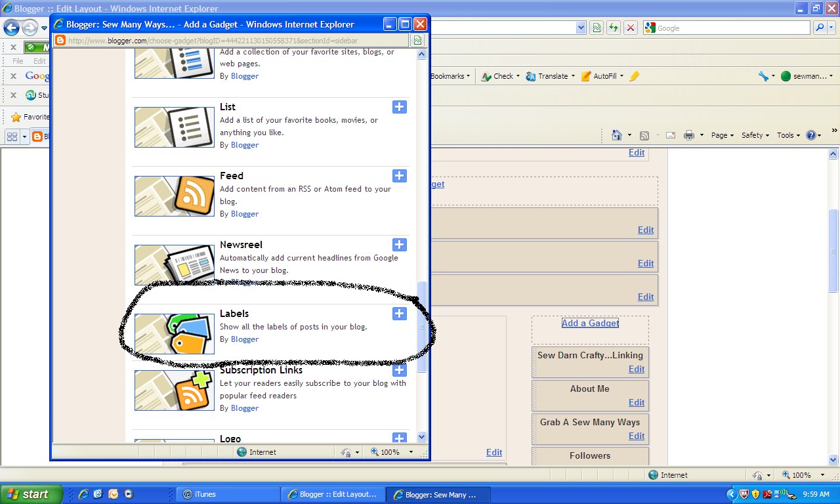Open the Blogger link under Labels

245,339
